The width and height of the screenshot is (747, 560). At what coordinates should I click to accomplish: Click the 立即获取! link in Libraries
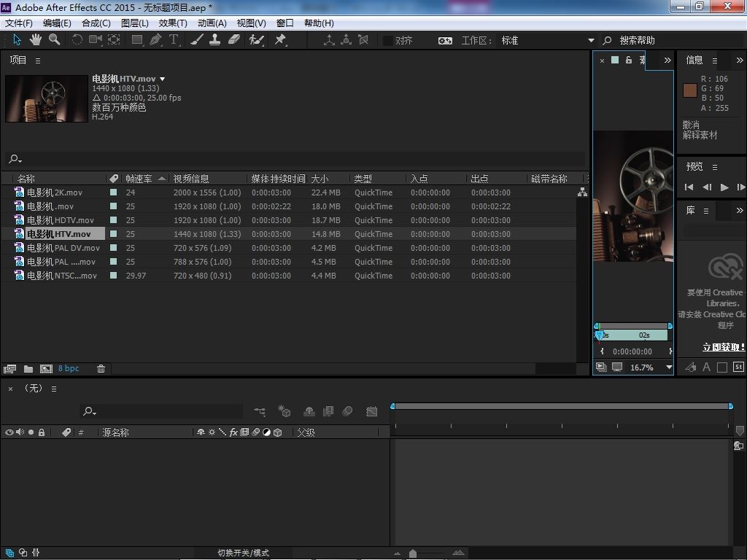[x=723, y=347]
